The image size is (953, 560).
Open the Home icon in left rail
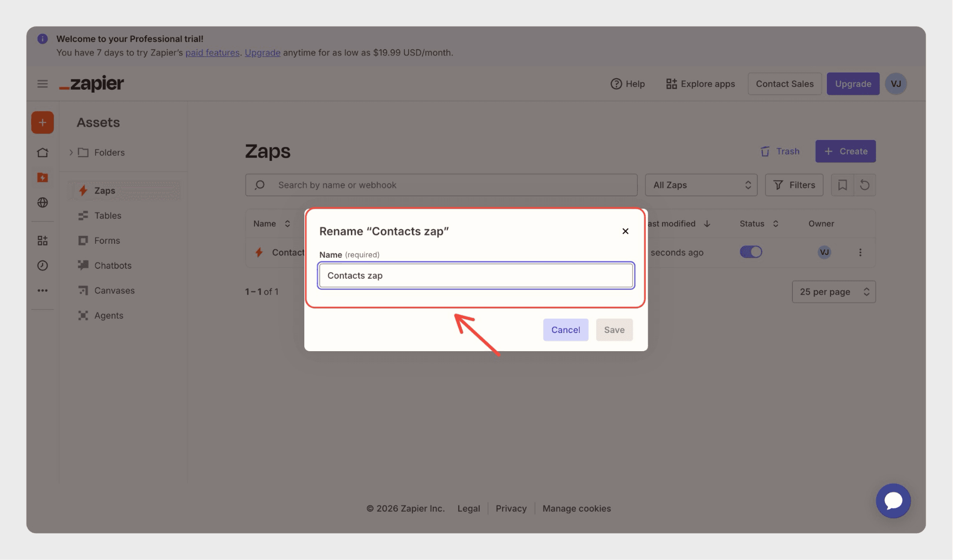(x=42, y=153)
